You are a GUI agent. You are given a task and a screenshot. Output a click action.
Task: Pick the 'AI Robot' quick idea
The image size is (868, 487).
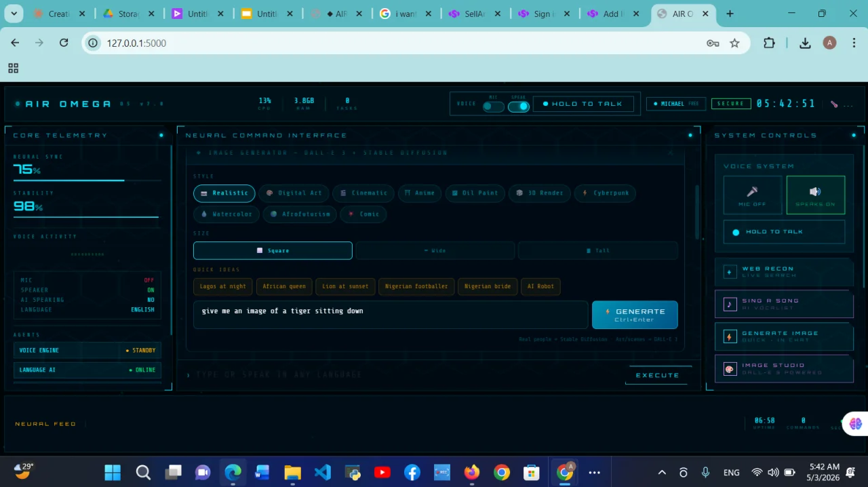540,286
